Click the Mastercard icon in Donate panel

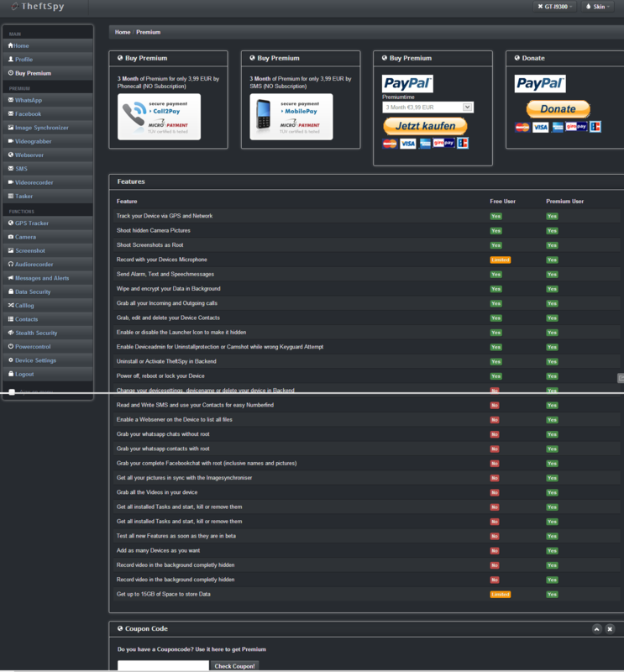[x=522, y=128]
